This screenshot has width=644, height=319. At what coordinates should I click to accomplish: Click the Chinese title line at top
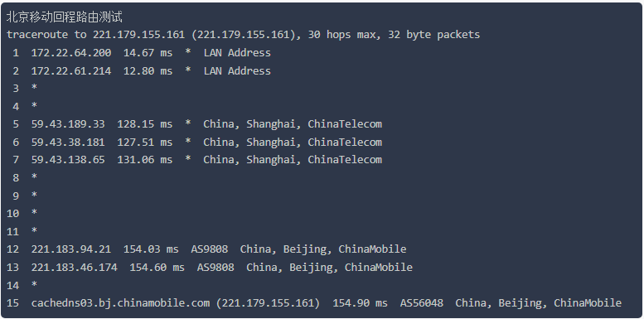[64, 17]
